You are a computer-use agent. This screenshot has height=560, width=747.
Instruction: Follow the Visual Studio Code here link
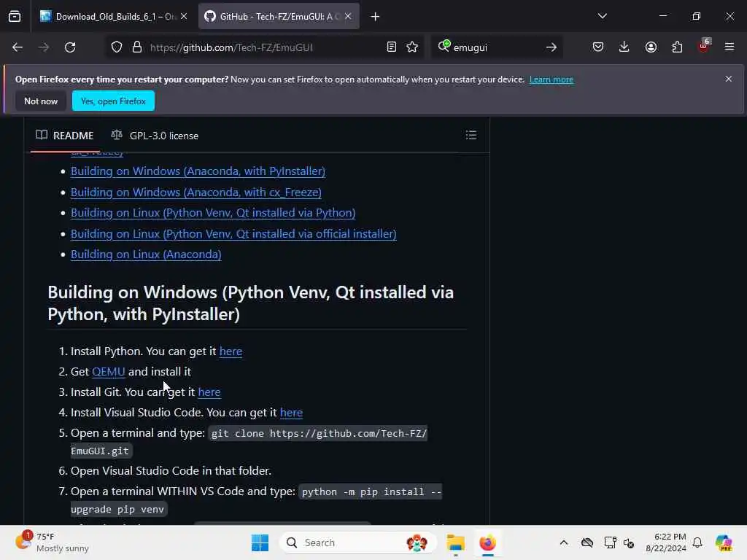(x=291, y=413)
